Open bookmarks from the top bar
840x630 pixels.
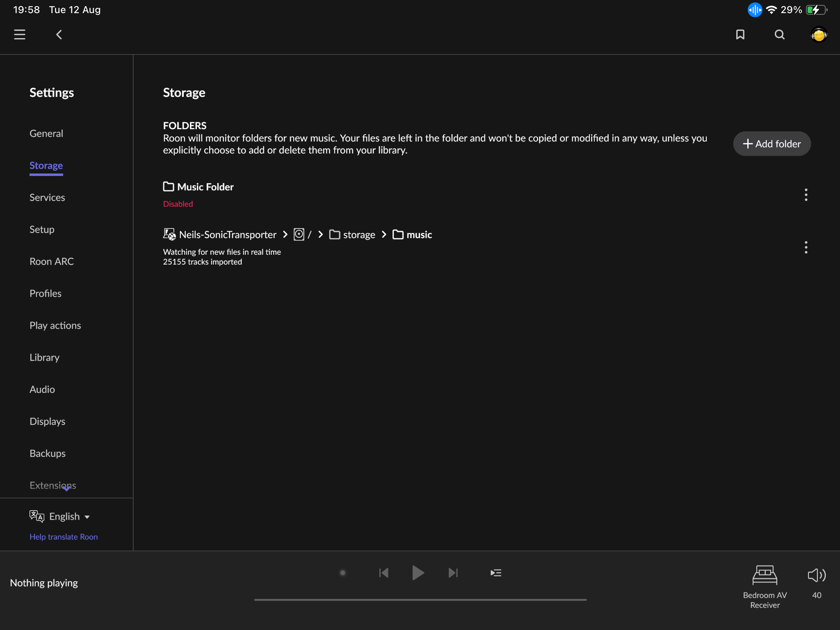pos(740,34)
